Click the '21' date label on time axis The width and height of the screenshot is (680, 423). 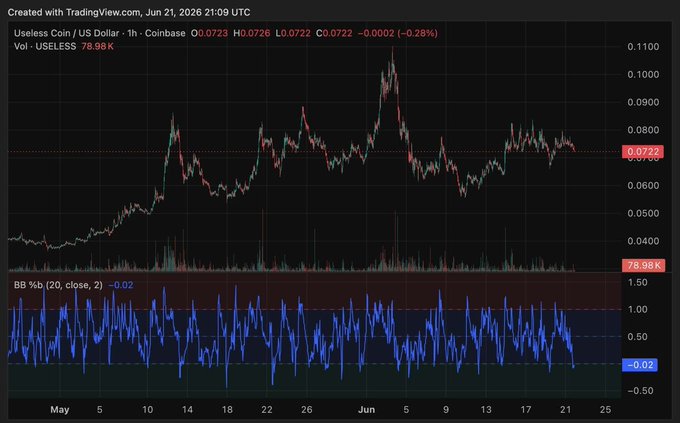tap(566, 410)
